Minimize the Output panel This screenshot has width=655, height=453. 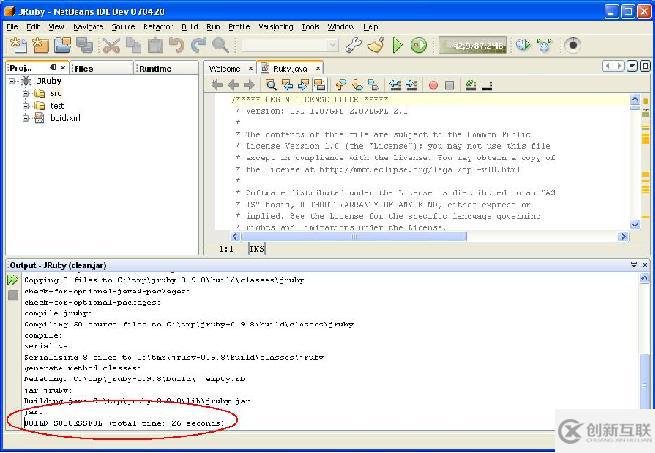[x=634, y=265]
